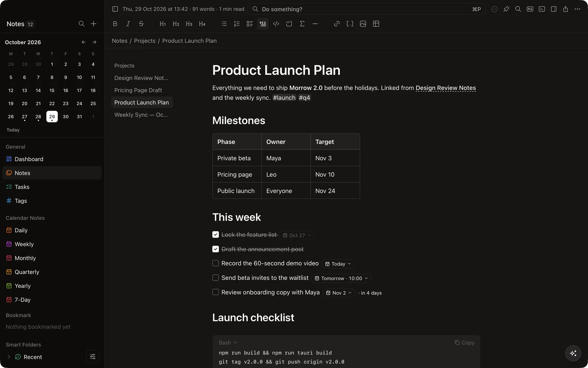
Task: Open the Tomorrow 10:00 date dropdown
Action: pos(341,278)
